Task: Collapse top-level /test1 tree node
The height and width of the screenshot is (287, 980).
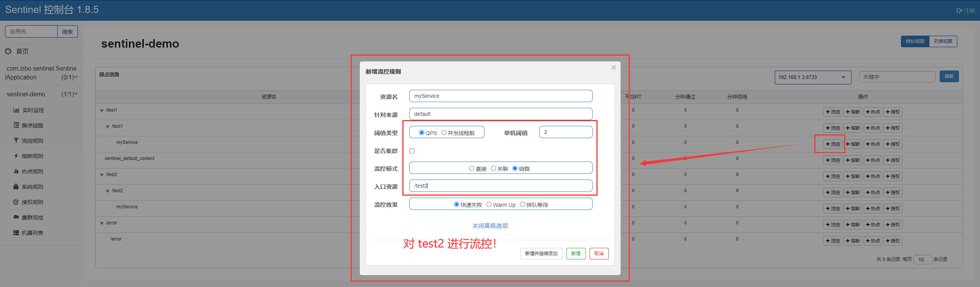Action: pos(102,111)
